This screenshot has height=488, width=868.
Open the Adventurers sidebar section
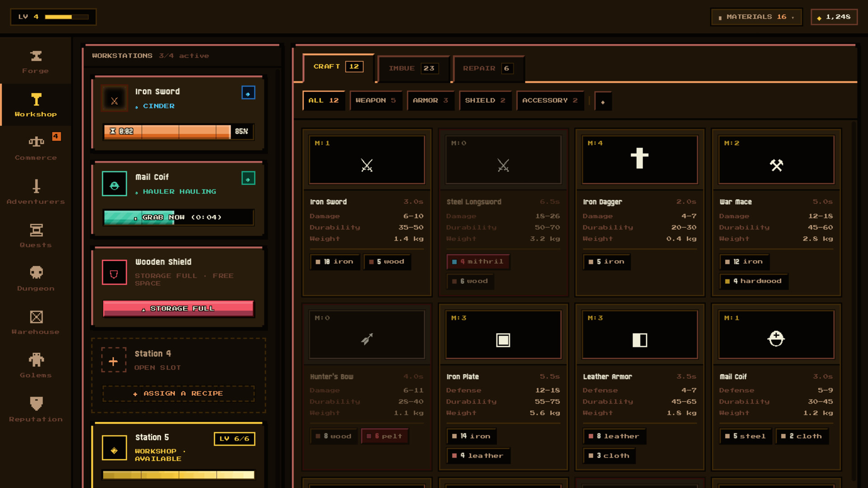(x=36, y=192)
